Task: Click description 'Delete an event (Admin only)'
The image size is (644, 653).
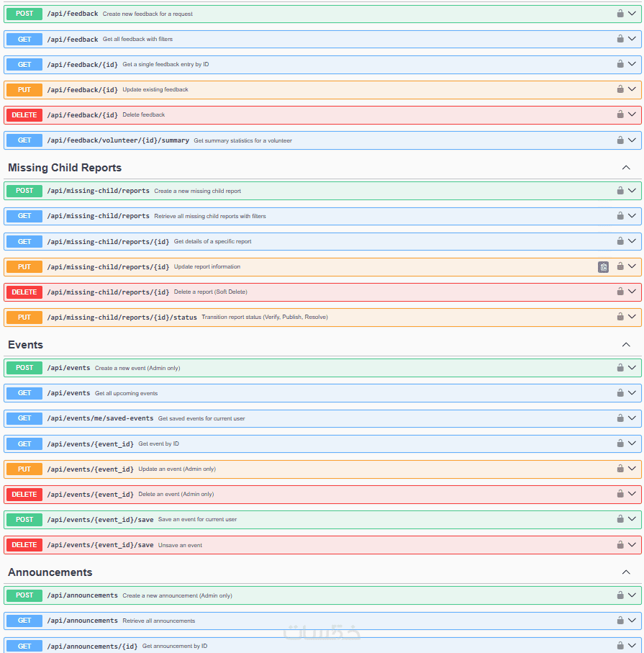Action: tap(176, 495)
